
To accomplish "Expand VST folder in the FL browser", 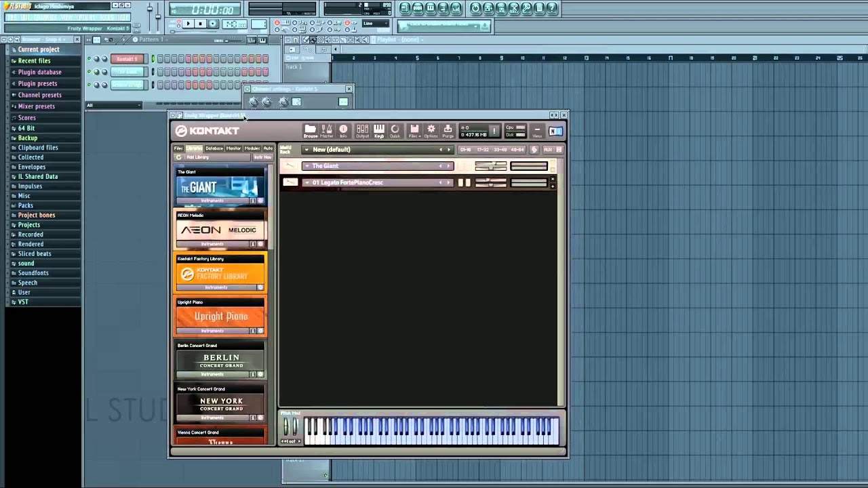I will [23, 302].
